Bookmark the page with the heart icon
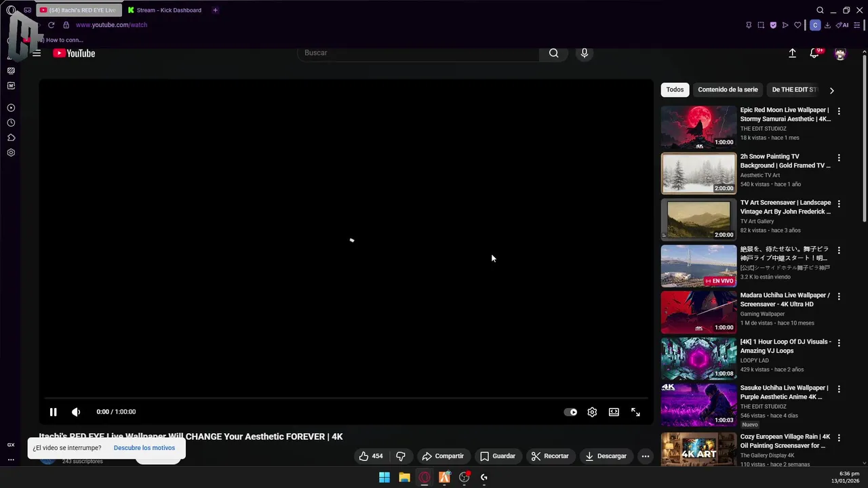The height and width of the screenshot is (488, 868). [797, 25]
